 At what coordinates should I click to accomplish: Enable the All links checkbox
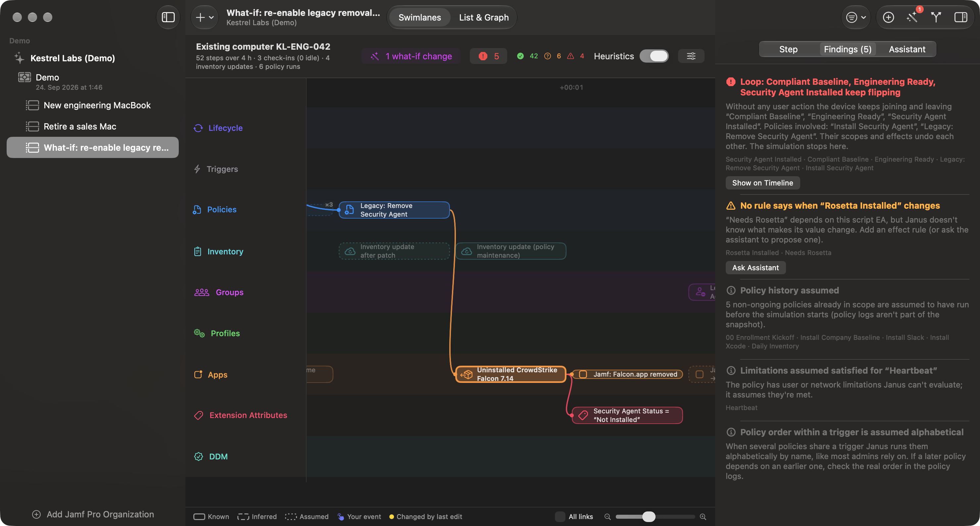click(560, 516)
